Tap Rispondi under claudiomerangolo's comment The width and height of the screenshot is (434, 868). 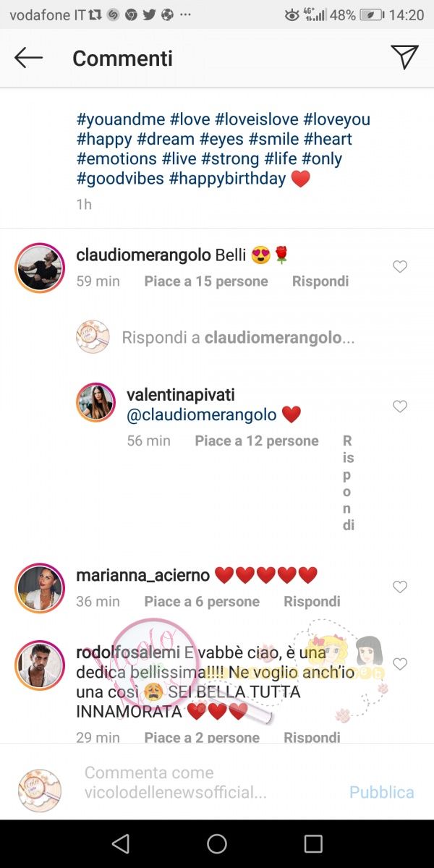[x=320, y=281]
